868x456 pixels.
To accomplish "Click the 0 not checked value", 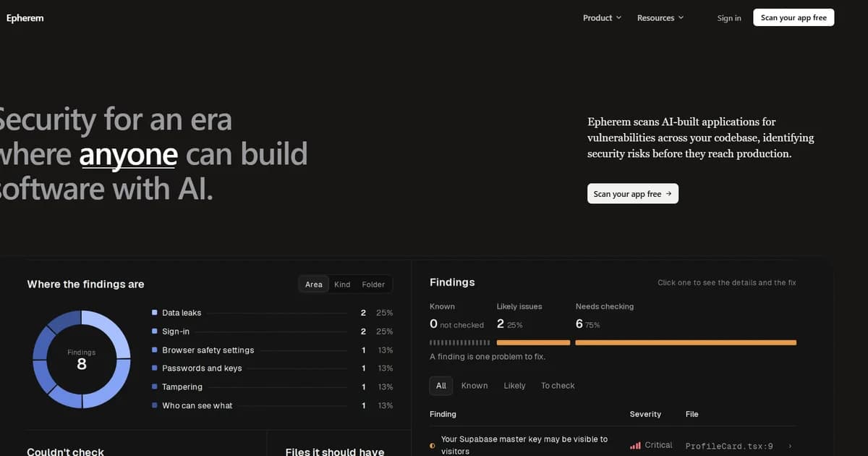I will 456,324.
